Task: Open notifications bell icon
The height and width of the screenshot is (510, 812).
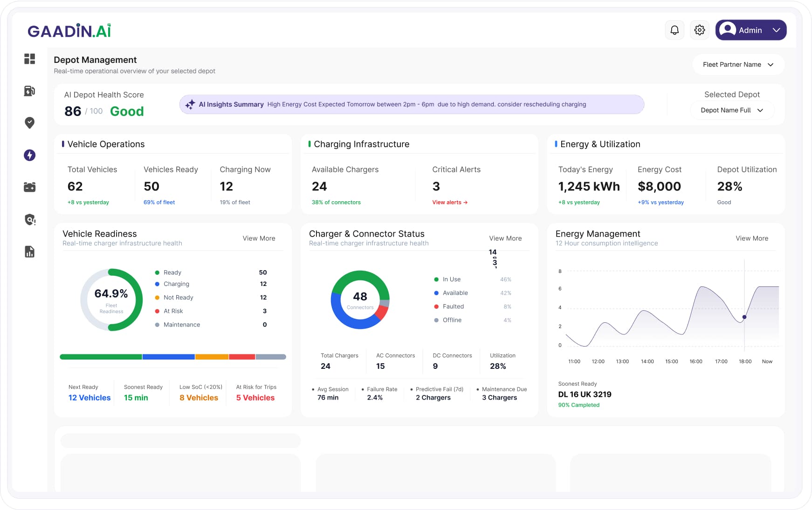Action: pos(674,30)
